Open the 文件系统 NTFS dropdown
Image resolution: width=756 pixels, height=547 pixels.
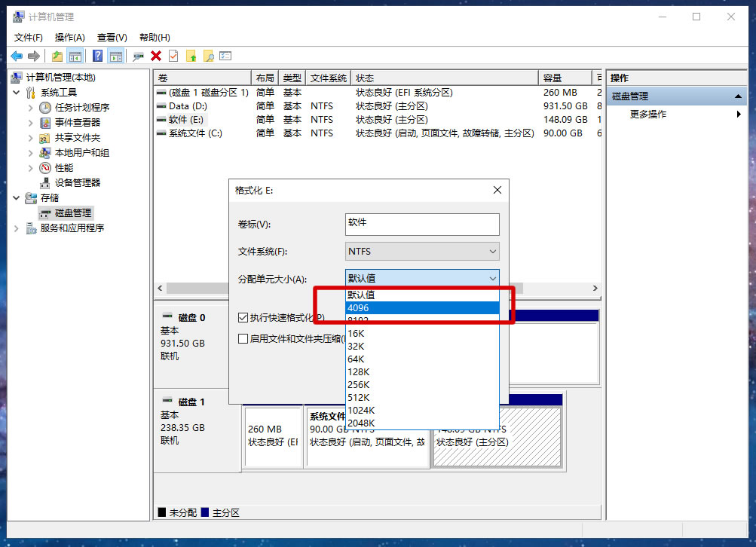(494, 251)
